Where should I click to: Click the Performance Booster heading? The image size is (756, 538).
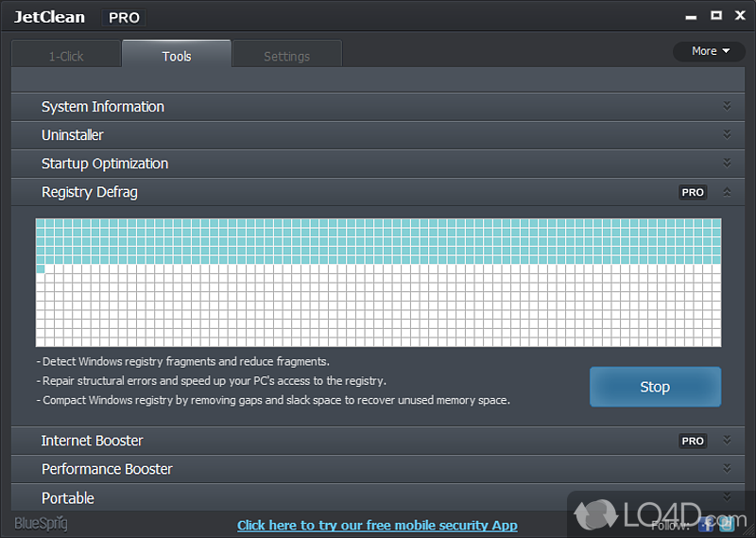pos(107,469)
